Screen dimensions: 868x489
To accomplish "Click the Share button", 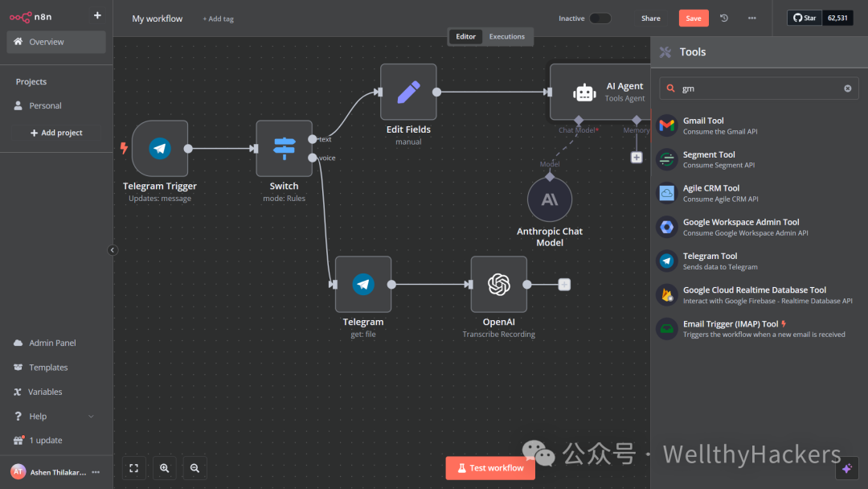I will 650,18.
